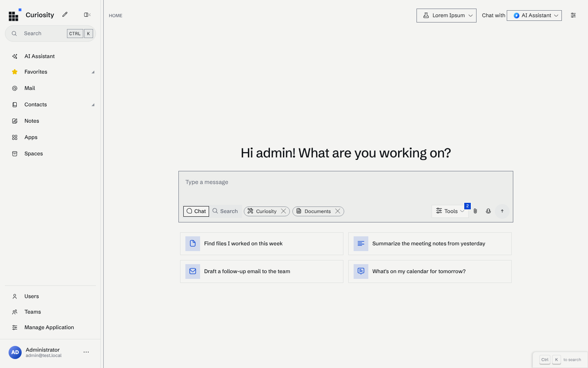Switch to Search mode toggle
Viewport: 588px width, 368px height.
225,211
